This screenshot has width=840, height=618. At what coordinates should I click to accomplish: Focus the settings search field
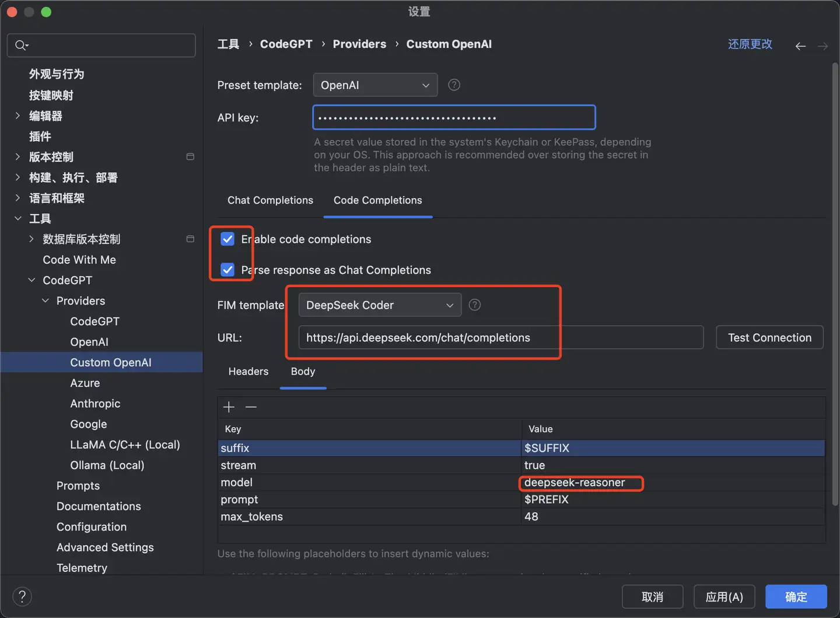pos(101,46)
